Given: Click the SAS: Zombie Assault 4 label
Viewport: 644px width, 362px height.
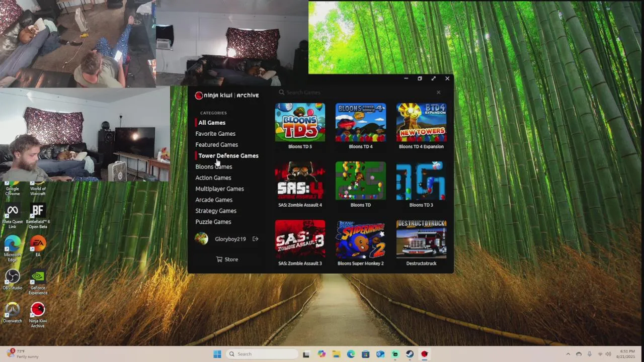Looking at the screenshot, I should click(300, 205).
